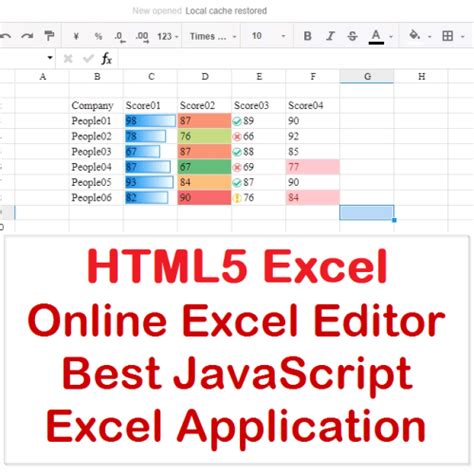Viewport: 474px width, 474px height.
Task: Select column D header
Action: (x=205, y=77)
